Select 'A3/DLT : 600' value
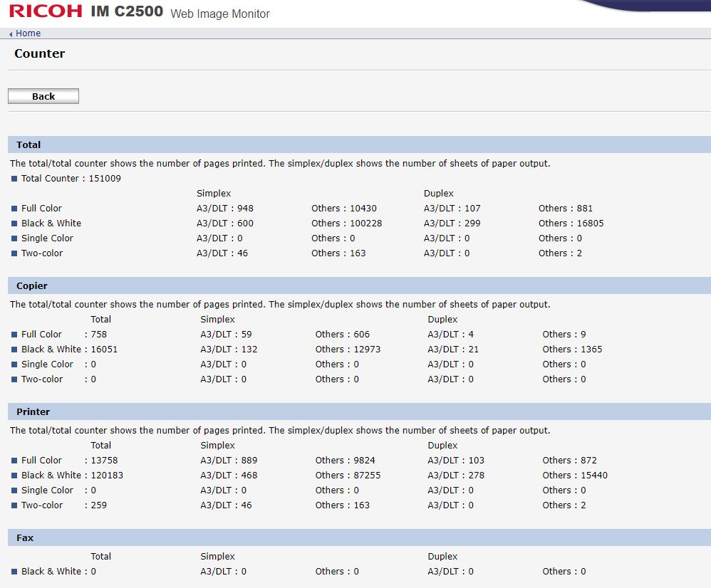The height and width of the screenshot is (588, 711). 225,223
